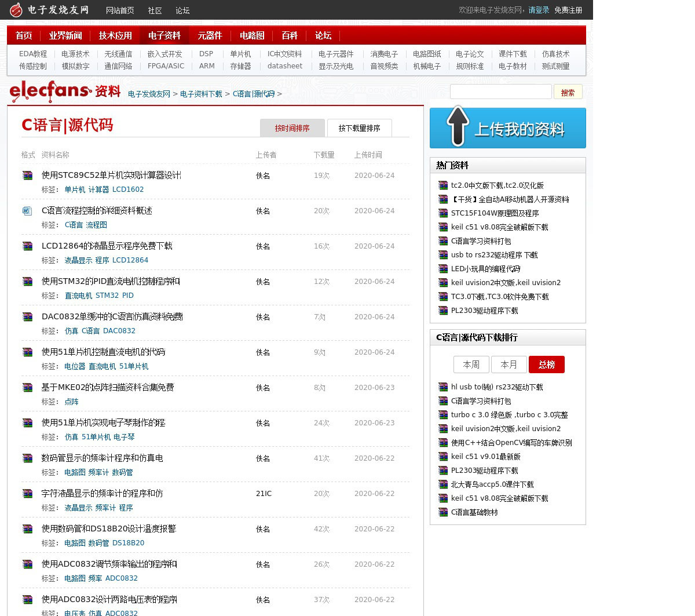This screenshot has width=695, height=616.
Task: Click icon beside hl usb to(转) rs232驱动下载
Action: [443, 387]
